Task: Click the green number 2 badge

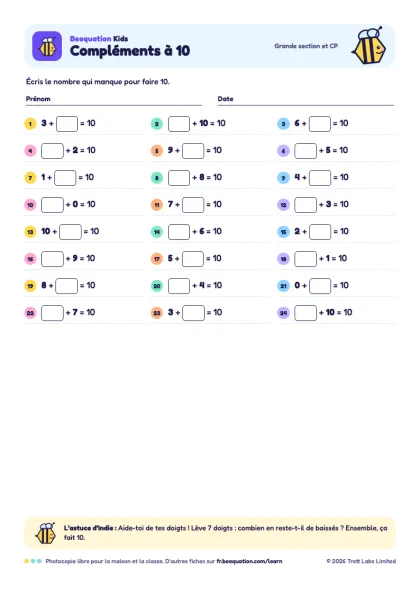Action: (x=157, y=124)
